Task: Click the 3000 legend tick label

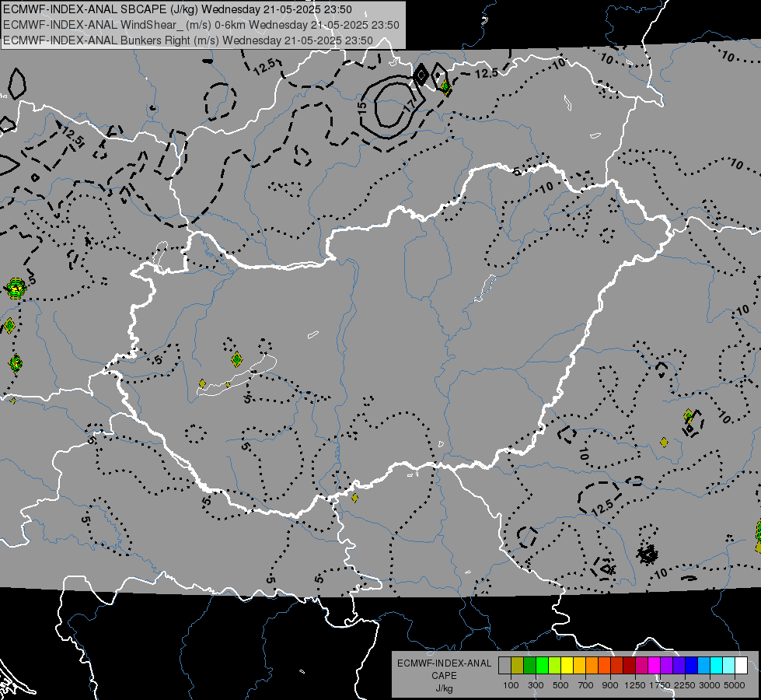Action: [710, 685]
